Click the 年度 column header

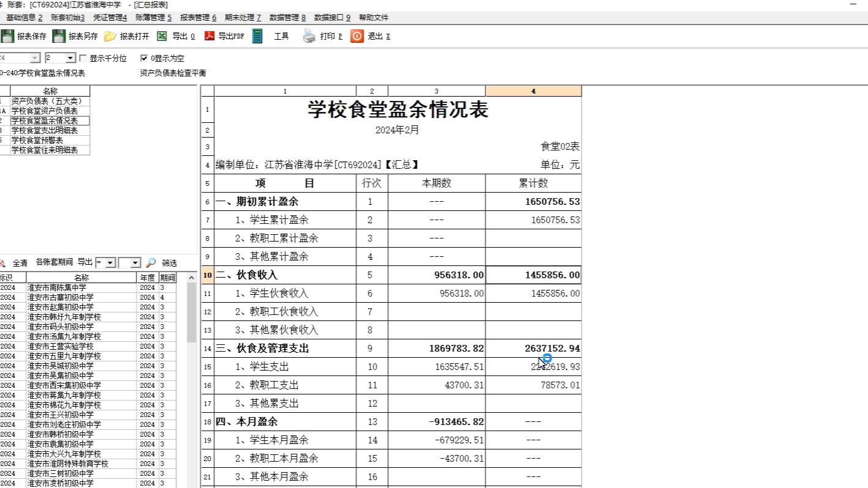[148, 278]
